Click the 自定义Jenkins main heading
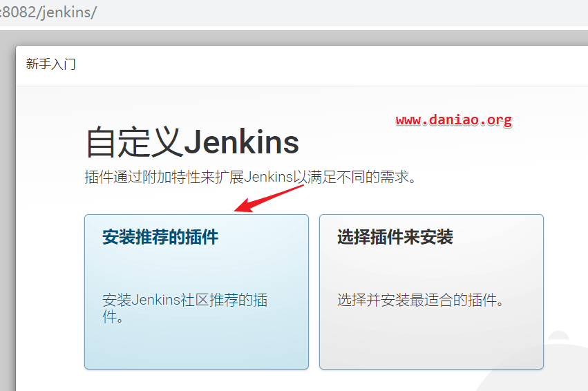Image resolution: width=588 pixels, height=391 pixels. (192, 142)
